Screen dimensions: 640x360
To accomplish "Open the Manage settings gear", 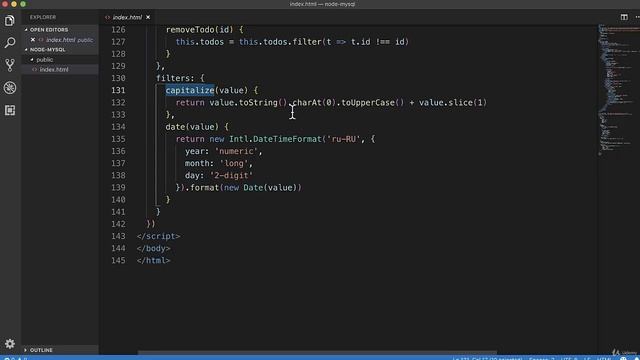I will coord(10,344).
